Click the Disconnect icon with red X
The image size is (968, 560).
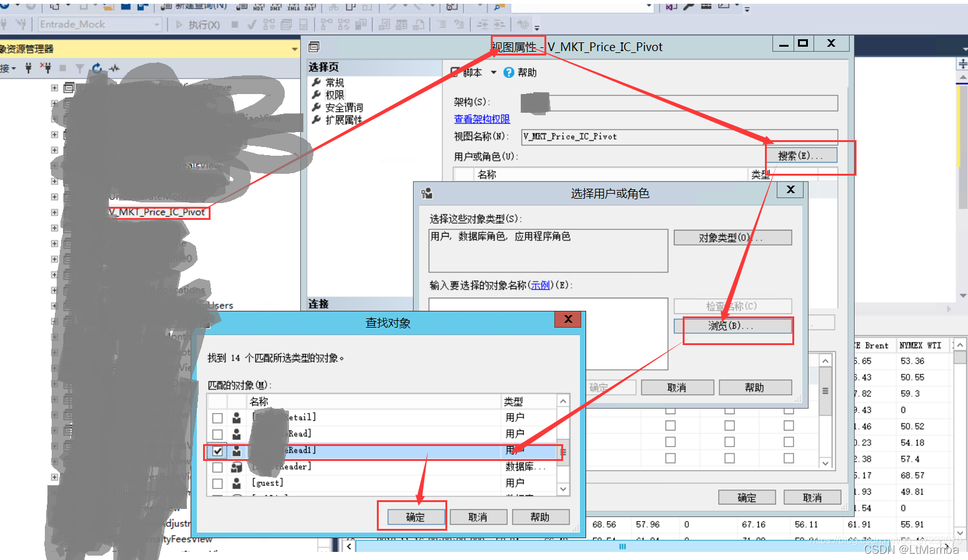(47, 69)
